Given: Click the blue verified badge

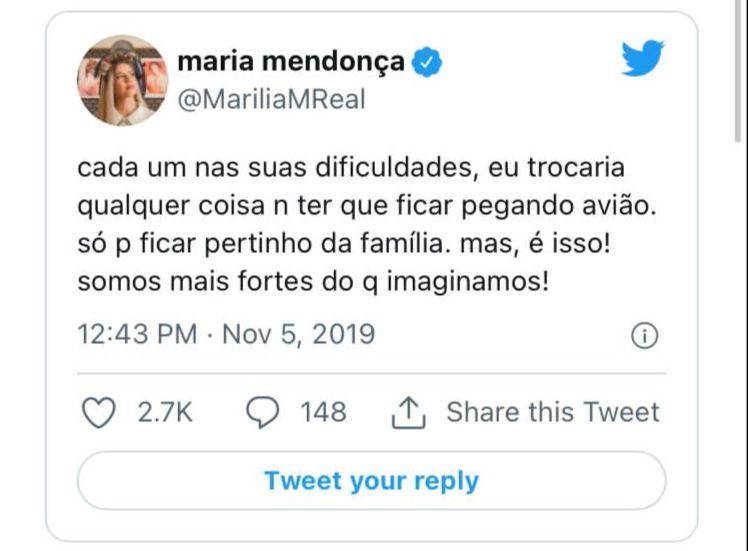Looking at the screenshot, I should (x=428, y=63).
